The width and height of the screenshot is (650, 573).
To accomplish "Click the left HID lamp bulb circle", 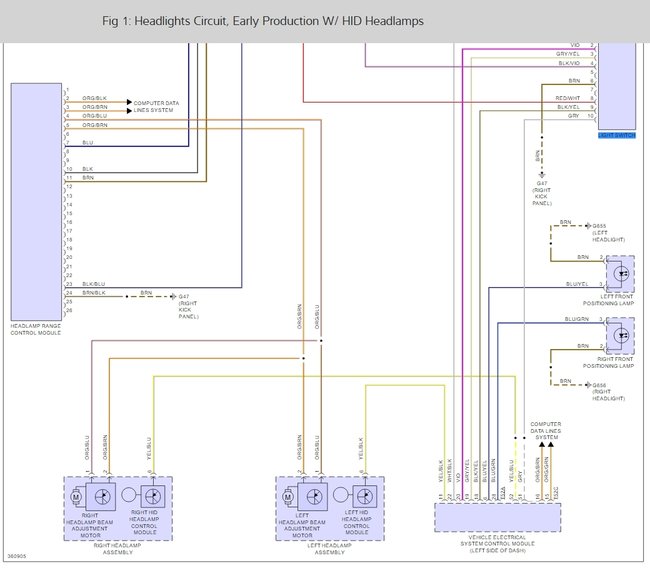I will tap(340, 495).
